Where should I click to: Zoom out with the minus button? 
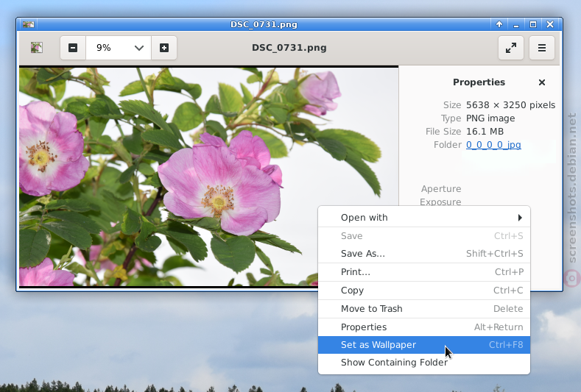point(73,48)
